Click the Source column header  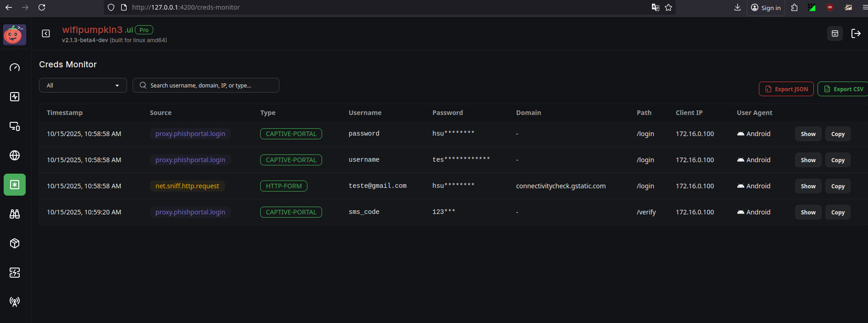click(161, 113)
